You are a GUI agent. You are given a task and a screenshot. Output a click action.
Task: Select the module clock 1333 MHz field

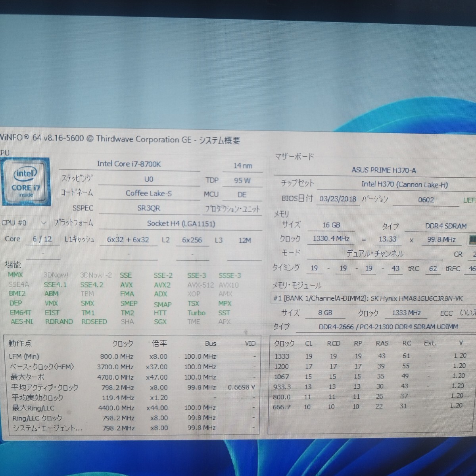tap(406, 313)
